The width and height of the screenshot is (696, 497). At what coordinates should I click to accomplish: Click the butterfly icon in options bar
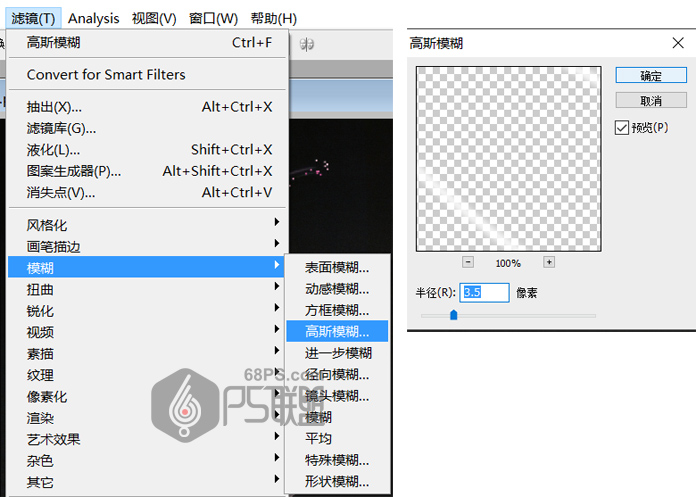pos(307,44)
